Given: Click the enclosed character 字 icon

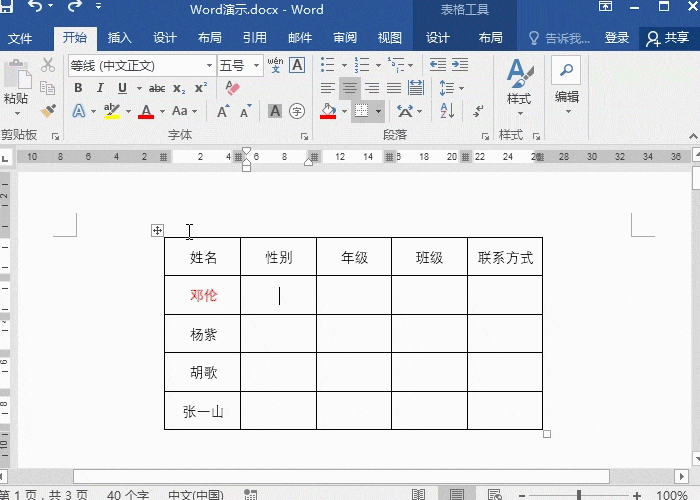Looking at the screenshot, I should coord(297,111).
